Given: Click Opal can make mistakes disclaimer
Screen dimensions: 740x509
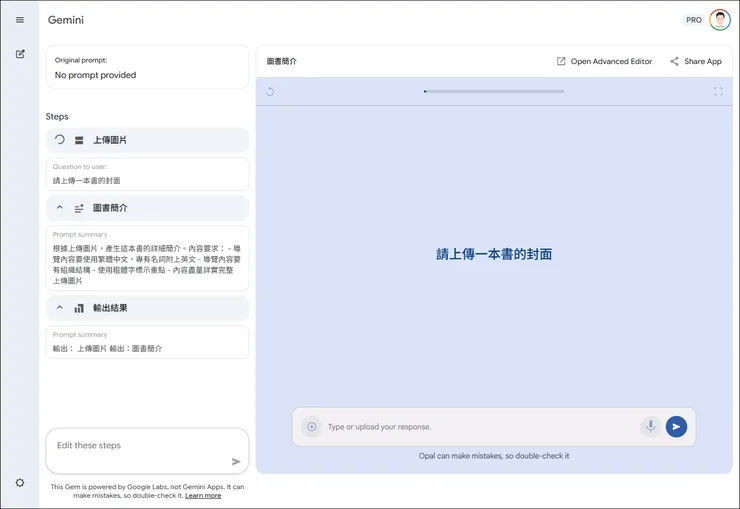Looking at the screenshot, I should tap(494, 456).
